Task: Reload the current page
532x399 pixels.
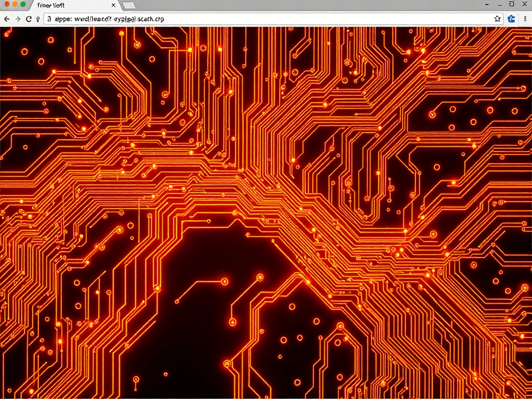Action: (x=29, y=19)
